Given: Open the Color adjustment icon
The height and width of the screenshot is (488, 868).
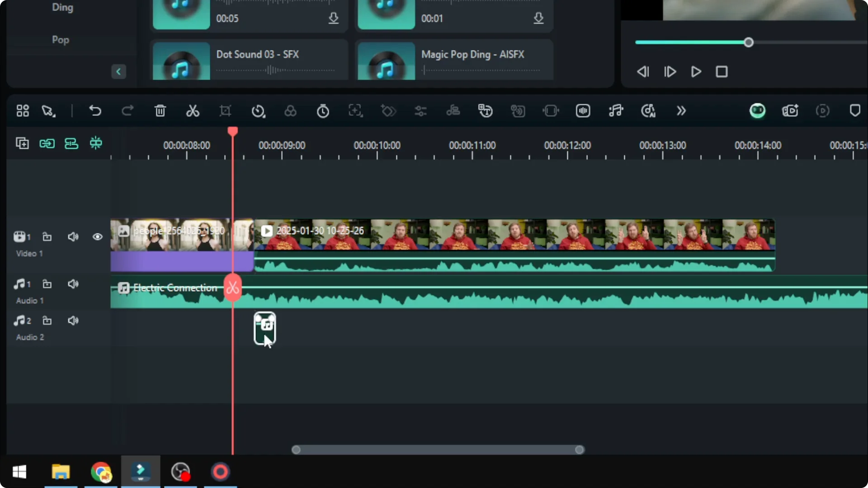Looking at the screenshot, I should pos(290,111).
